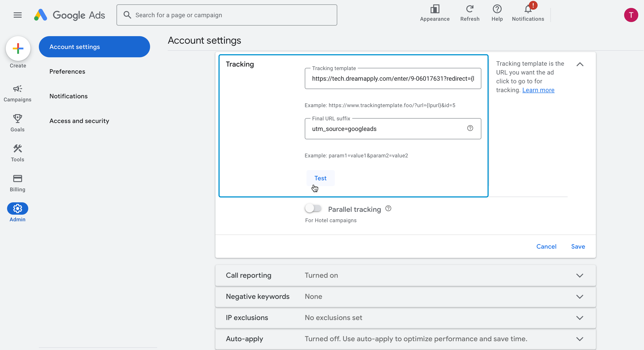Toggle Parallel tracking switch

point(313,208)
